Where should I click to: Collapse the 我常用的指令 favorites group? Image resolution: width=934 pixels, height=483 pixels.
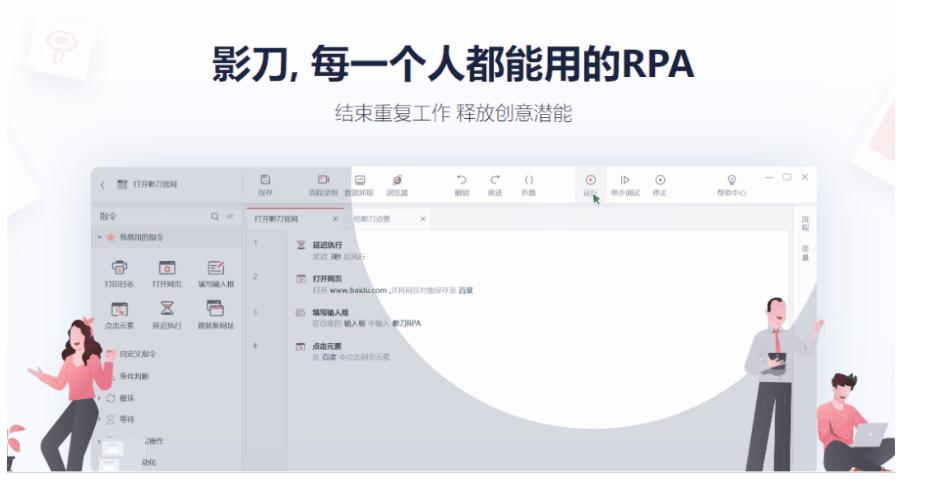[99, 237]
